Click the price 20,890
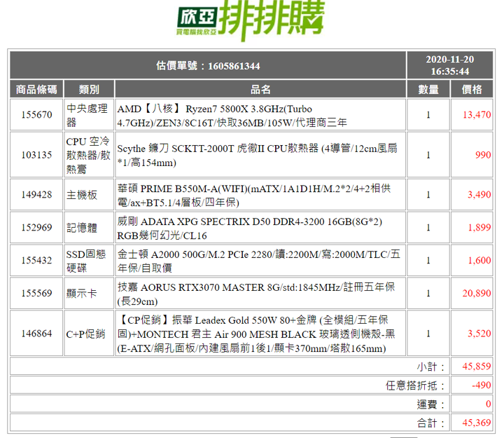 477,293
